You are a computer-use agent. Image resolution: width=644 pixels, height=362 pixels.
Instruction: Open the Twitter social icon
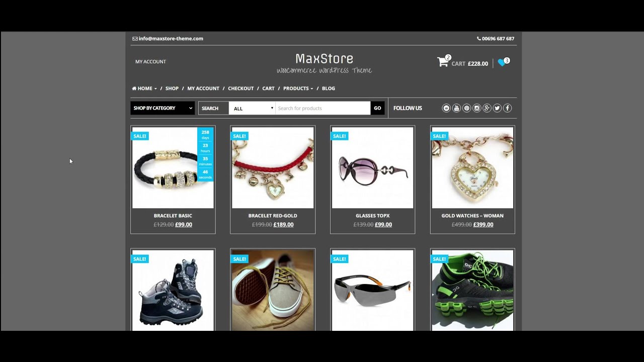coord(497,108)
